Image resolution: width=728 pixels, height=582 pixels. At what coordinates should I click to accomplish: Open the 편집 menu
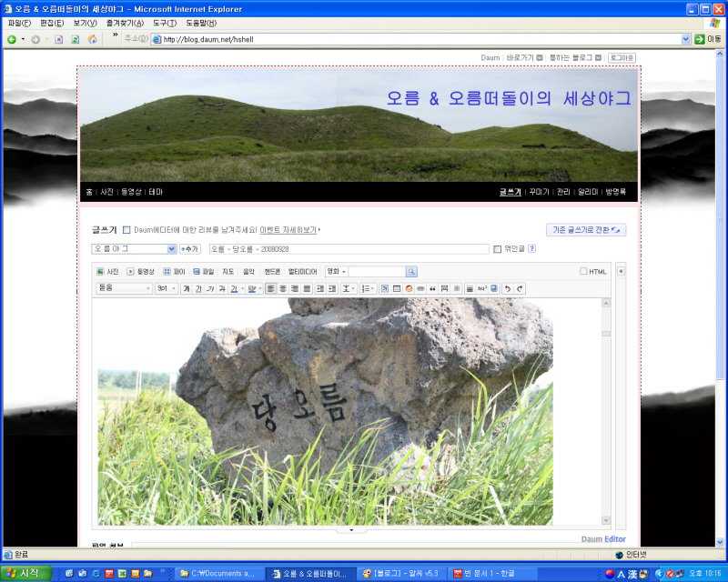(52, 24)
